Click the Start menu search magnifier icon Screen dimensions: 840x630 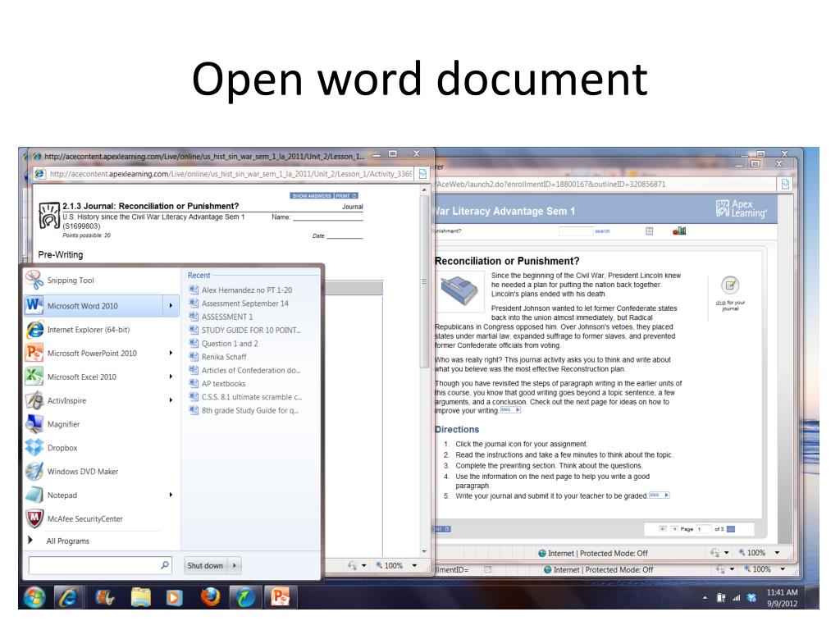point(165,564)
